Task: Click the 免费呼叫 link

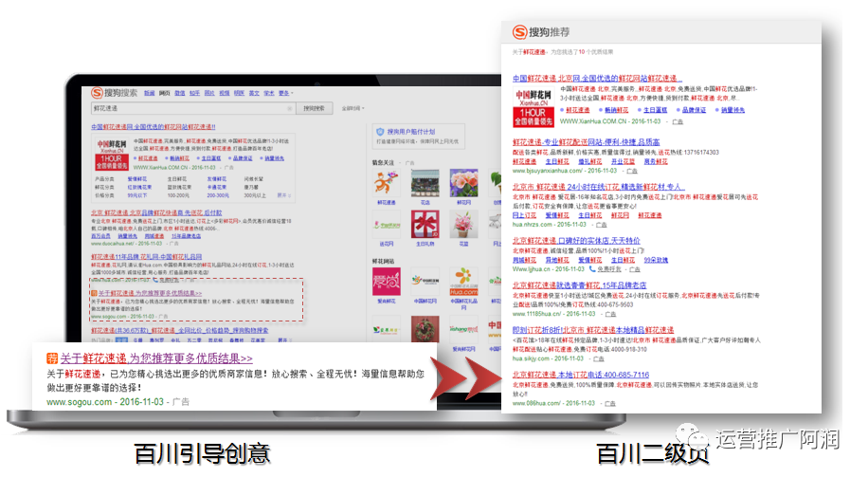Action: [x=609, y=269]
